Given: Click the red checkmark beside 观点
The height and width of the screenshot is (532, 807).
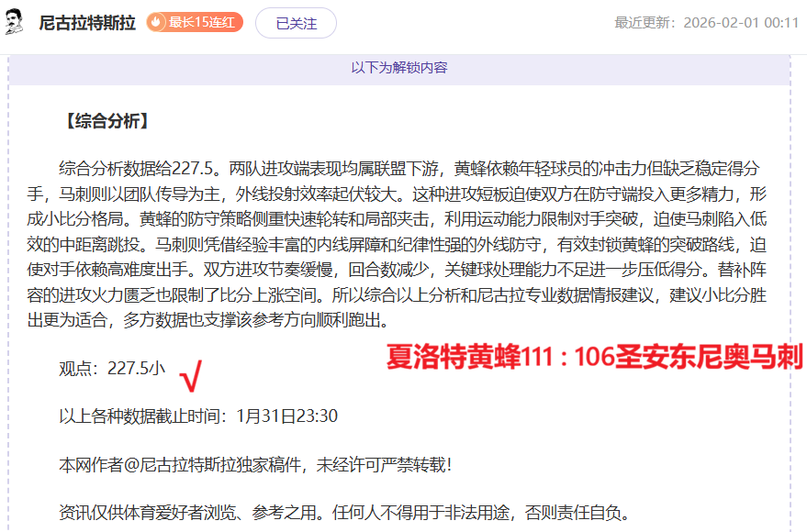Looking at the screenshot, I should pos(192,371).
